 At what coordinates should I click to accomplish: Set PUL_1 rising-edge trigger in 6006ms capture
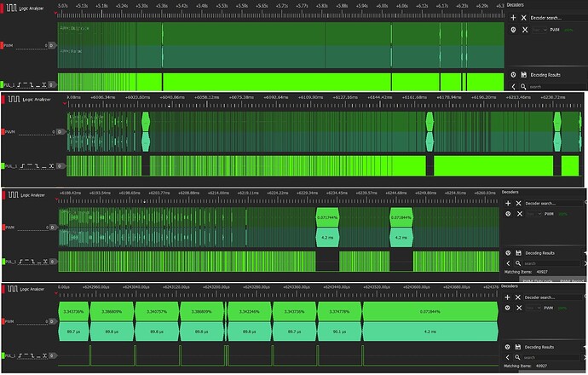(23, 165)
